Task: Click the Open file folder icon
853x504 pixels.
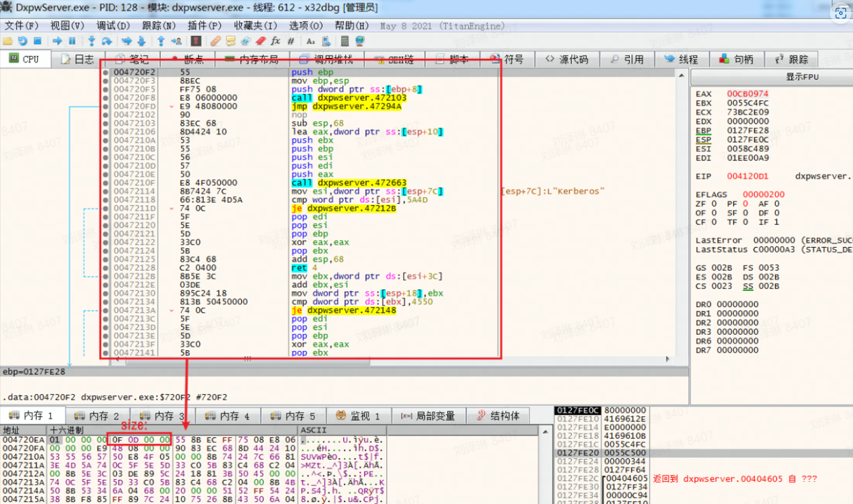Action: [x=8, y=41]
